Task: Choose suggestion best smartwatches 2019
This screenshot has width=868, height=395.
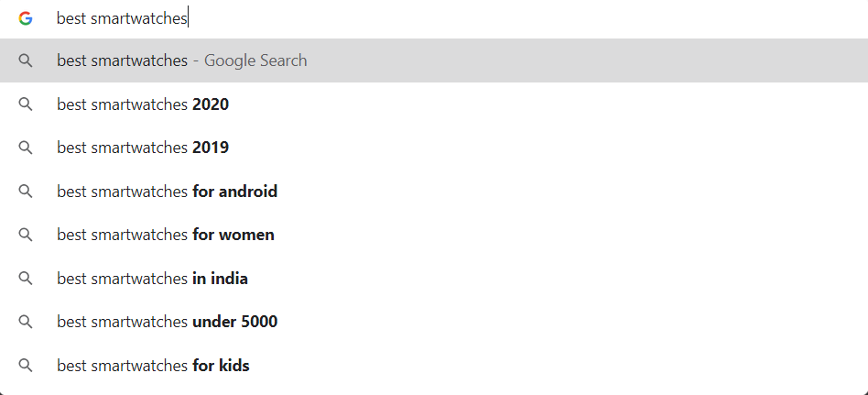Action: [x=434, y=148]
